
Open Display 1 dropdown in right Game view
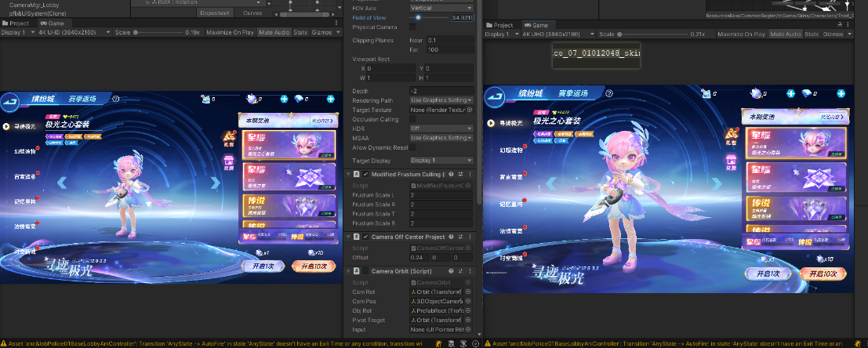(500, 34)
